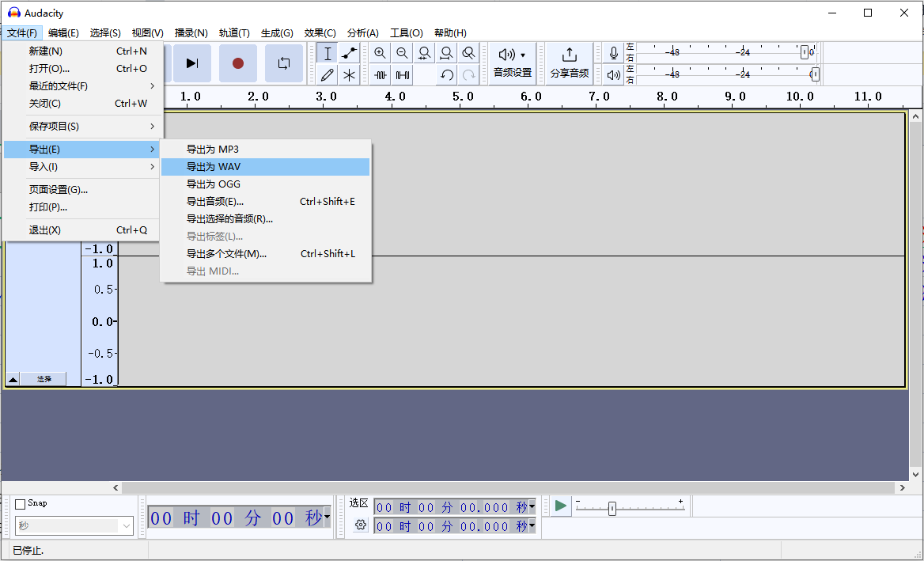Open the 工具(O) menu
This screenshot has height=561, width=924.
pyautogui.click(x=407, y=33)
